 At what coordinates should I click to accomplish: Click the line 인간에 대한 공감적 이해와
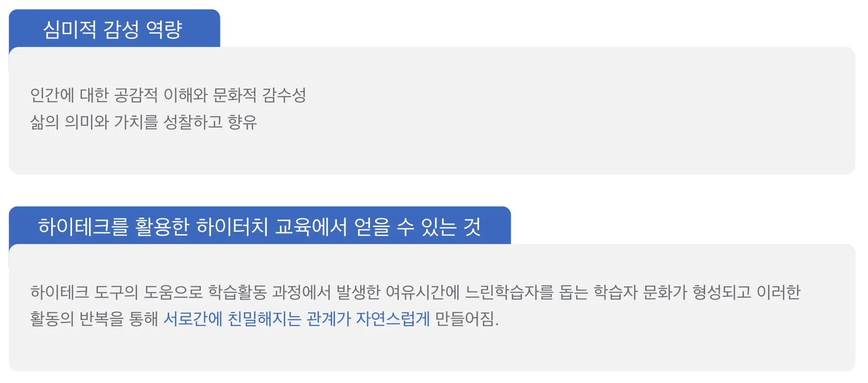[x=119, y=95]
